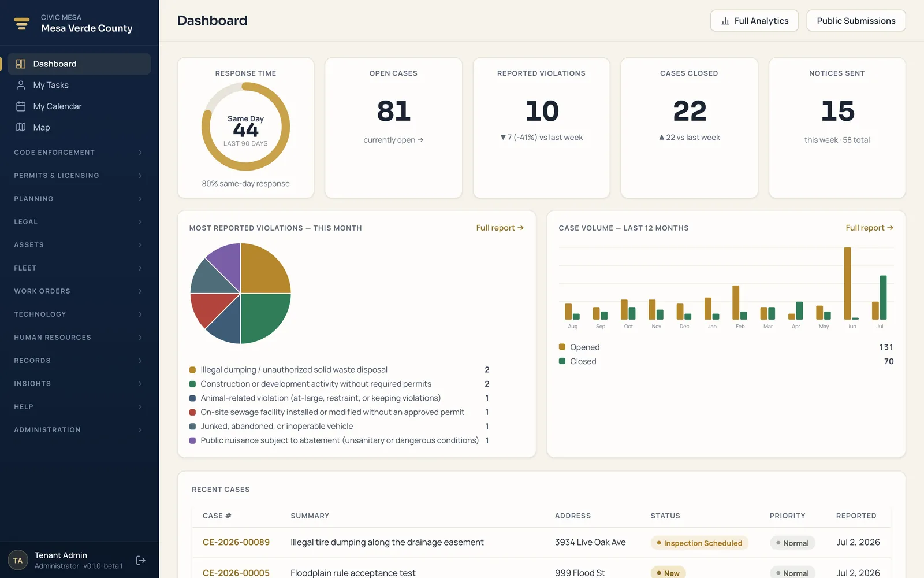924x578 pixels.
Task: Expand the Fleet section
Action: [79, 268]
